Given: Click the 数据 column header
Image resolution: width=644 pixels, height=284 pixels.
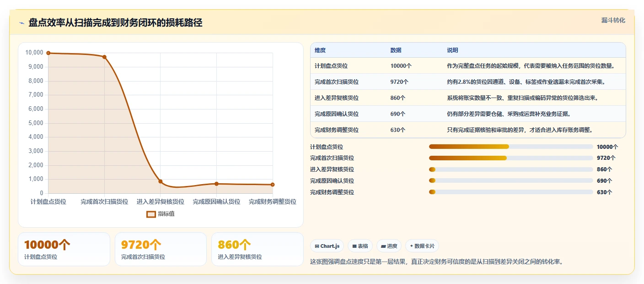Looking at the screenshot, I should tap(396, 50).
